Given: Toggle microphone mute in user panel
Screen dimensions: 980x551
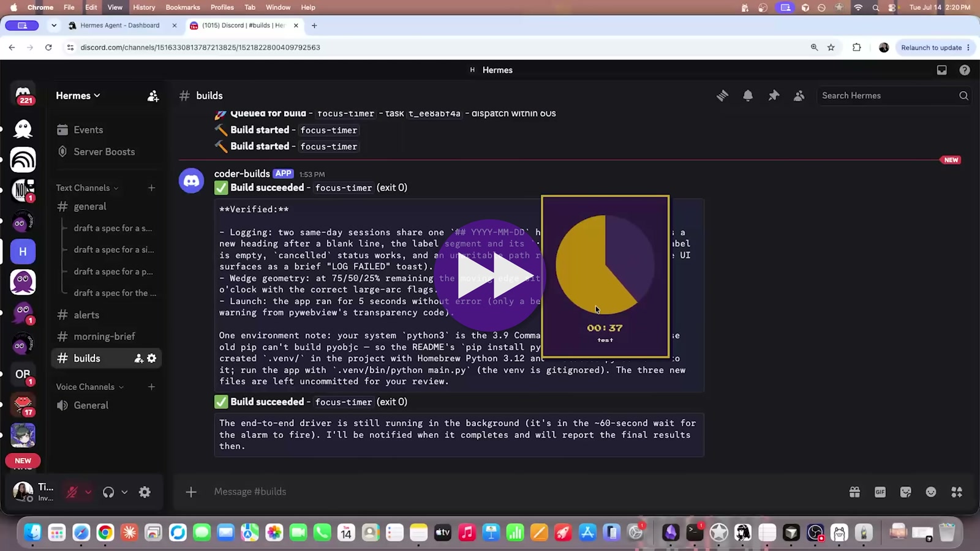Looking at the screenshot, I should click(x=72, y=492).
